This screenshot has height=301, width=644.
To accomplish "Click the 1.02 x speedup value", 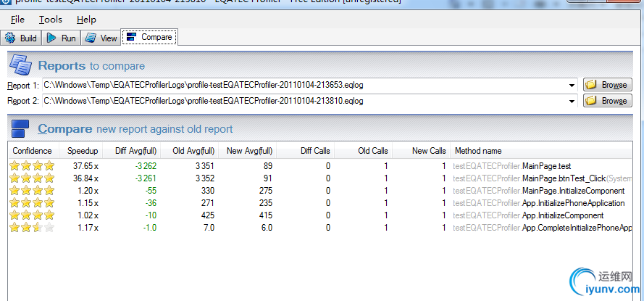I will point(88,215).
